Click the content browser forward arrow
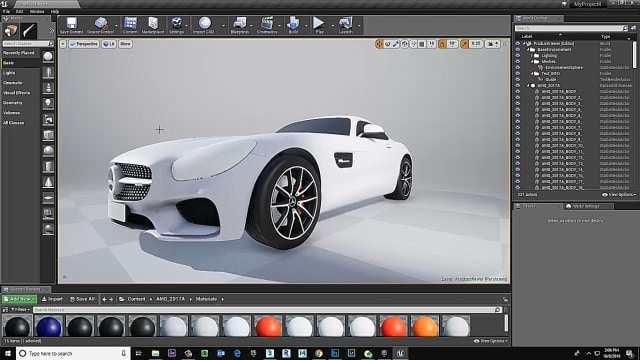 tap(111, 299)
